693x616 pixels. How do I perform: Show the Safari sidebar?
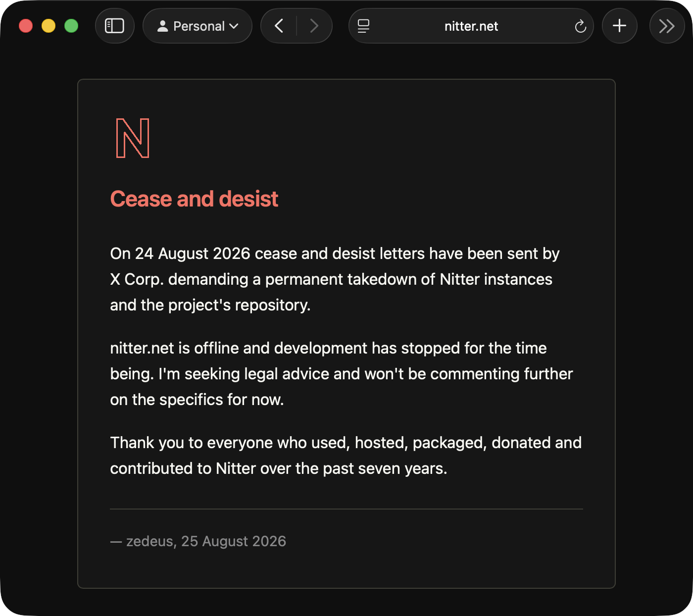[114, 26]
